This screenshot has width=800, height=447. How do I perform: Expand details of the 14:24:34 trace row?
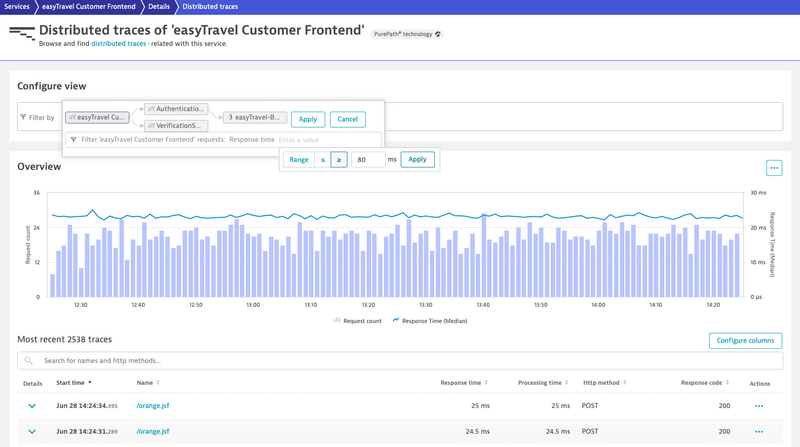32,406
